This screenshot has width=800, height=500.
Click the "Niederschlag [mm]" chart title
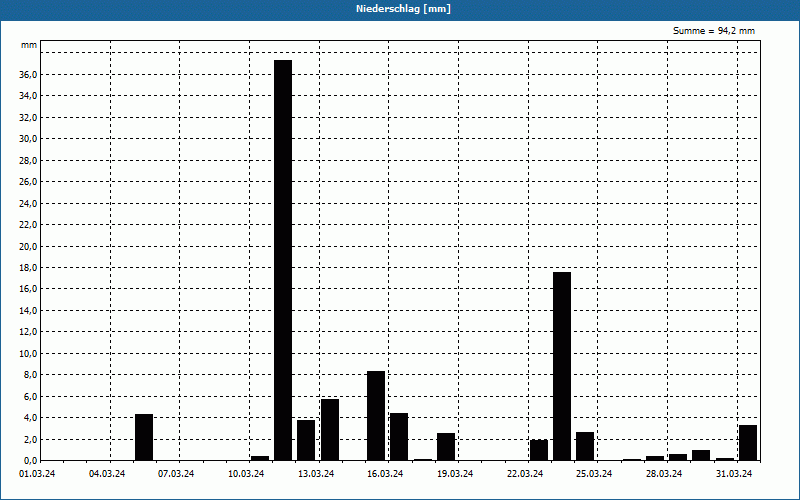pyautogui.click(x=403, y=9)
